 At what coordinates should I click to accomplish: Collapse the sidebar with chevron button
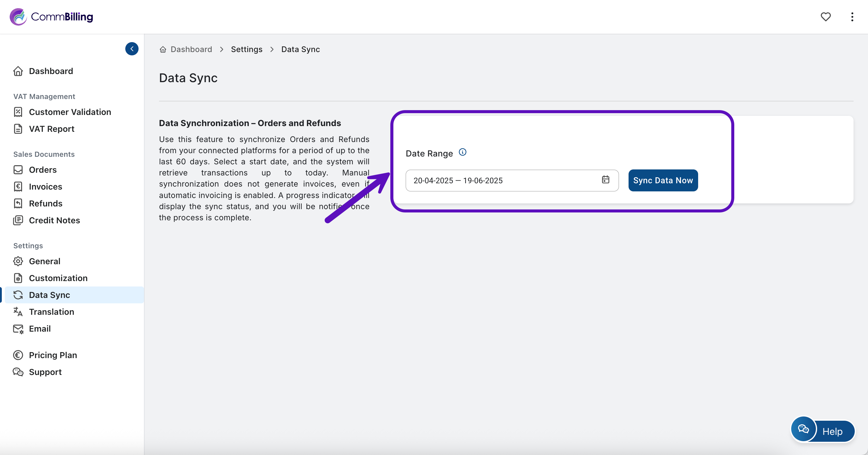(132, 49)
